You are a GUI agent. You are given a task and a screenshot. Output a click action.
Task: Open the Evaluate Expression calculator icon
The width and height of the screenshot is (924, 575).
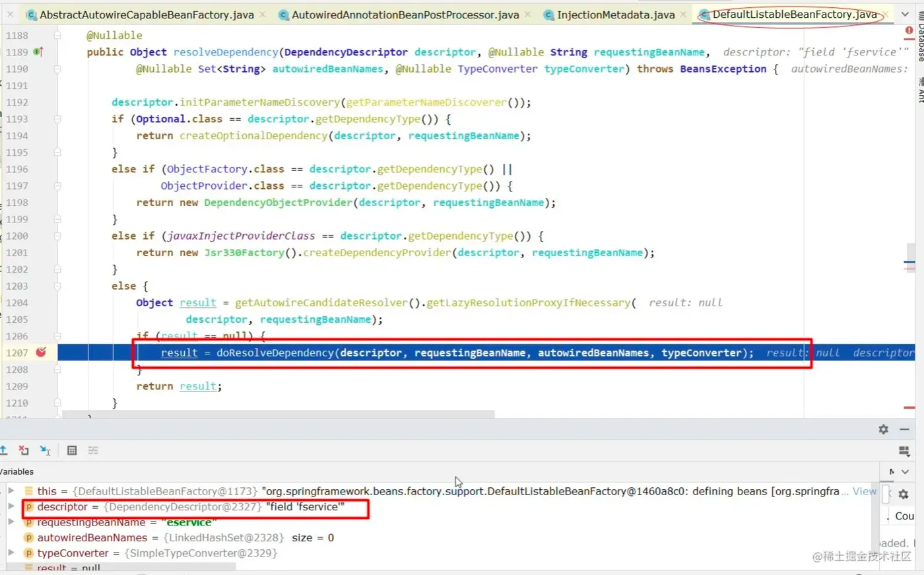coord(72,450)
